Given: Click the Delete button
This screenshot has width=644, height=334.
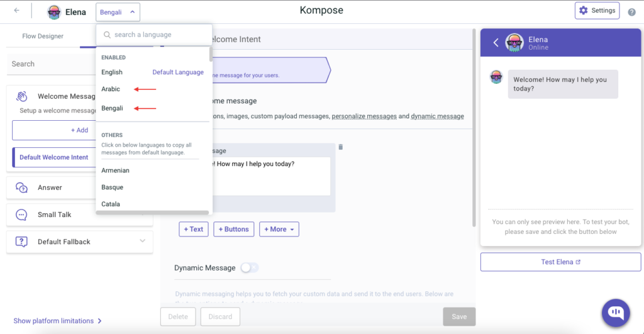Looking at the screenshot, I should point(178,317).
